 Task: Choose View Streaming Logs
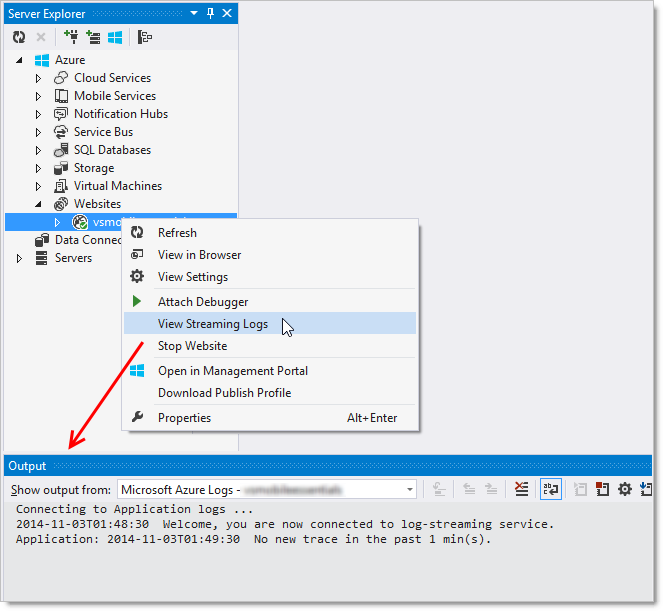pos(270,323)
